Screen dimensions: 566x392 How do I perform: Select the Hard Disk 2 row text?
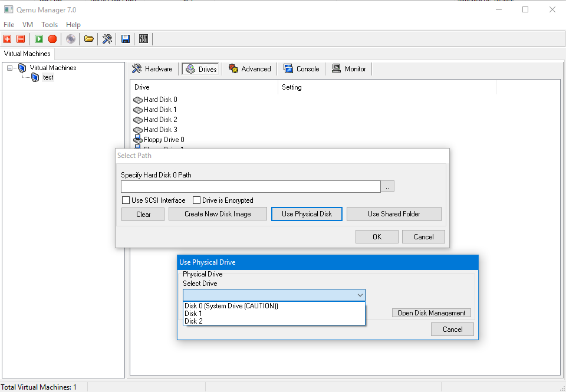point(160,120)
